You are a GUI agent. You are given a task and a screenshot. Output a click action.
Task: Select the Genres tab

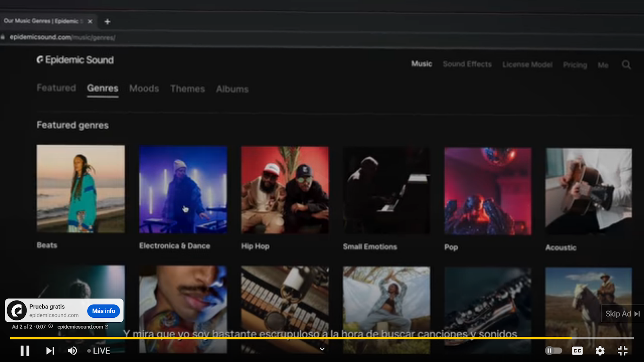(x=103, y=88)
